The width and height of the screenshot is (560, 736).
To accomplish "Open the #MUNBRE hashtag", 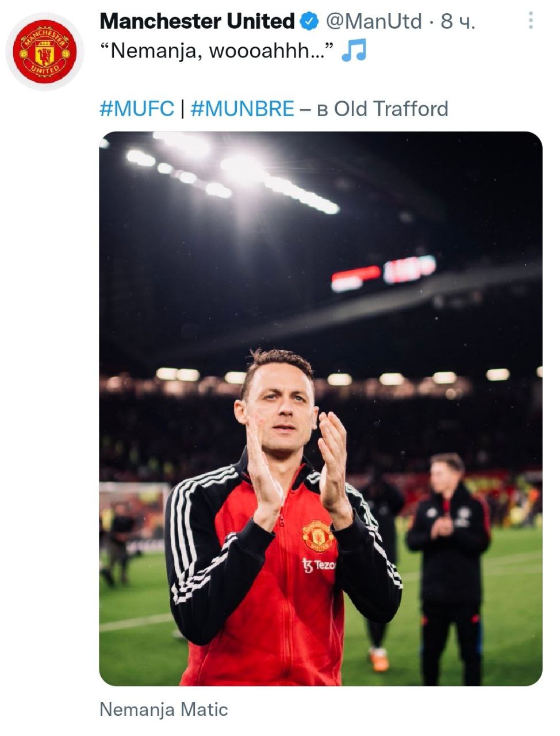I will pyautogui.click(x=242, y=109).
